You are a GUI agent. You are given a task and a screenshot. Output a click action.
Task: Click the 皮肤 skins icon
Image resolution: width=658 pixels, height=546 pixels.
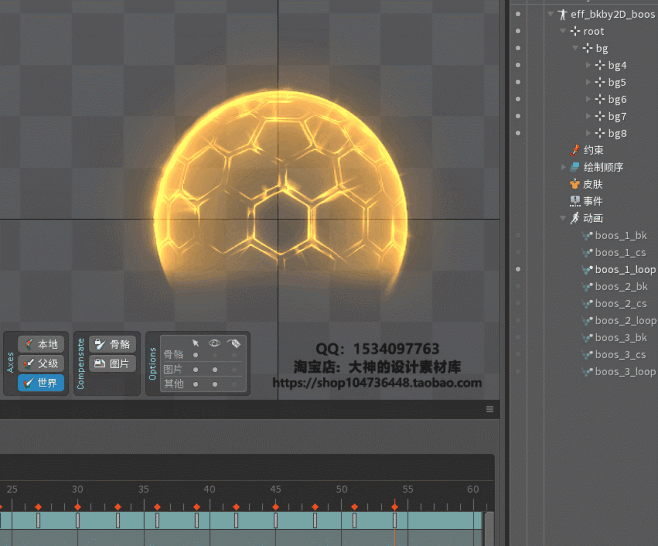(575, 184)
